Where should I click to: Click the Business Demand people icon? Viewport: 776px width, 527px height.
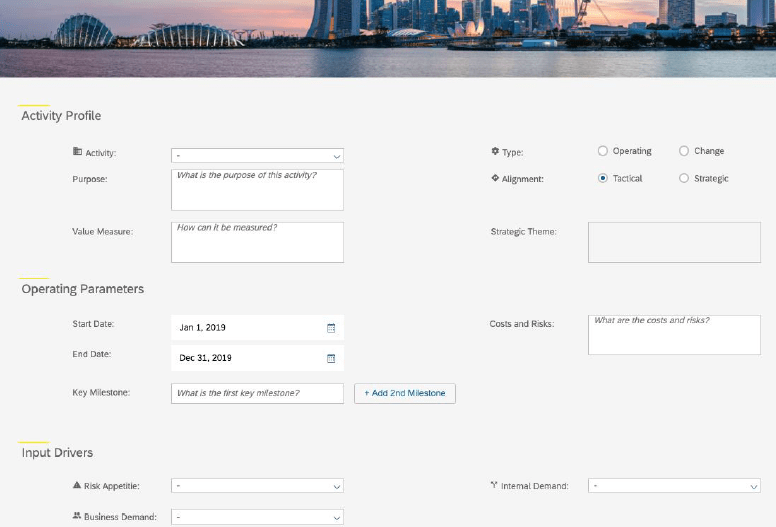coord(77,517)
